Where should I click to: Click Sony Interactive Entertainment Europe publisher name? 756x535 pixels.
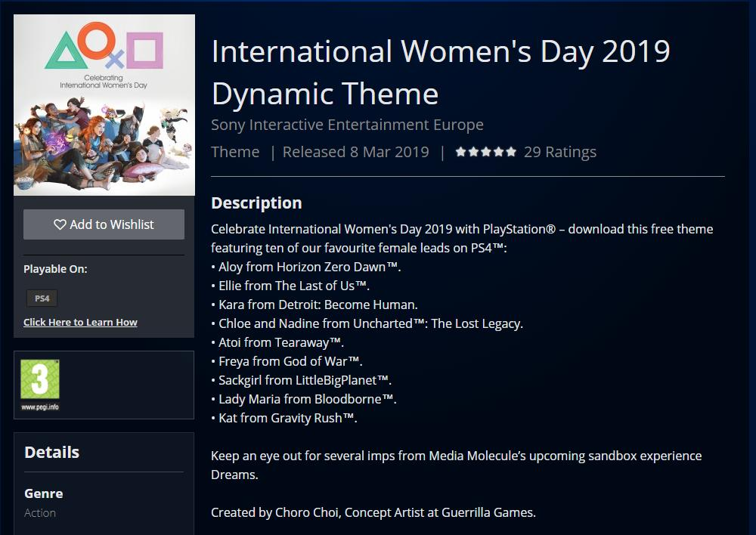[347, 125]
